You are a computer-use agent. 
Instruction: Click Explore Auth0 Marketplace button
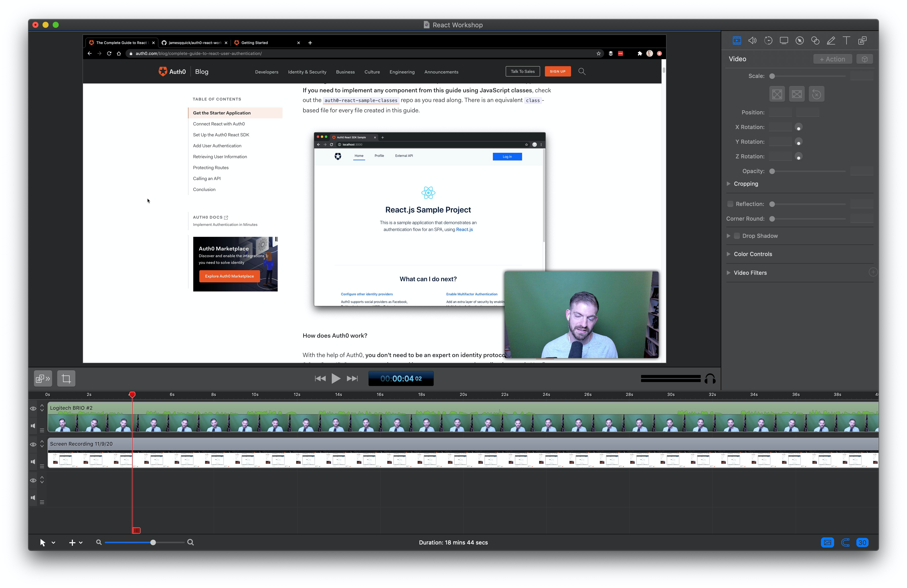(x=230, y=276)
